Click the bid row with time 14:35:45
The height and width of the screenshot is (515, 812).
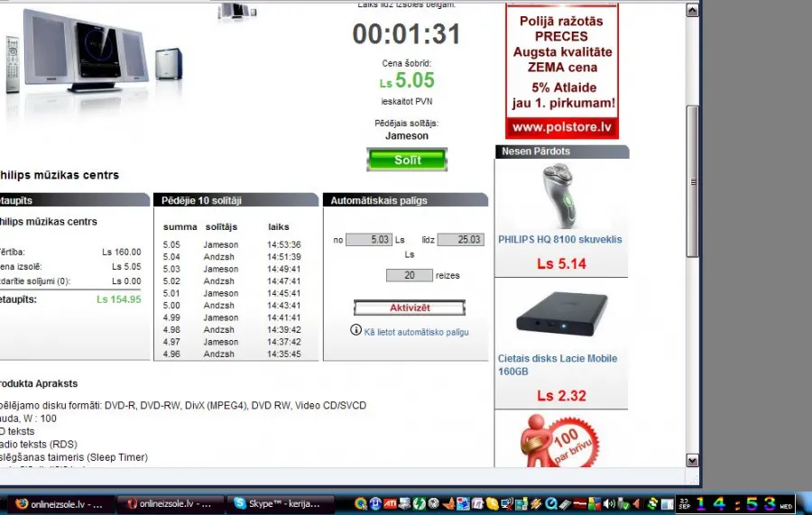coord(232,354)
